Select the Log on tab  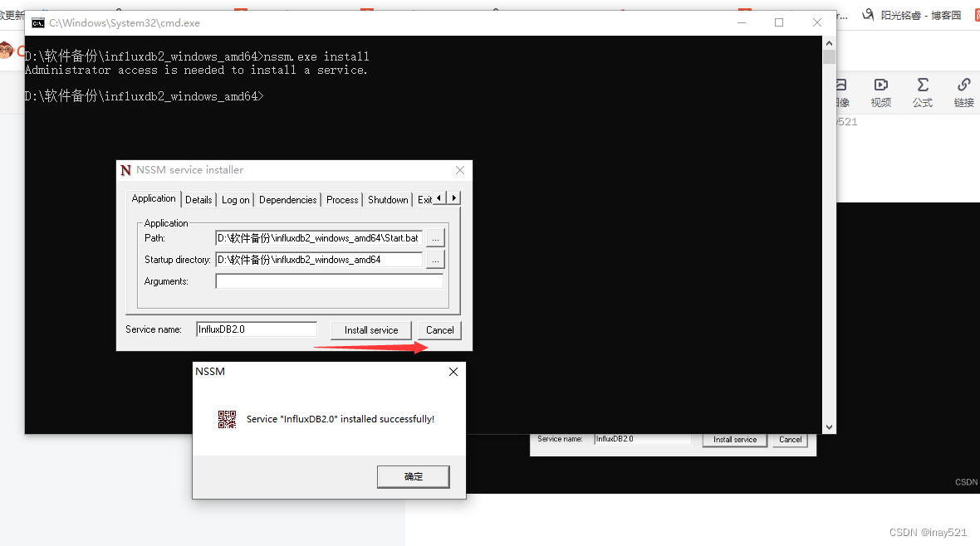(235, 199)
